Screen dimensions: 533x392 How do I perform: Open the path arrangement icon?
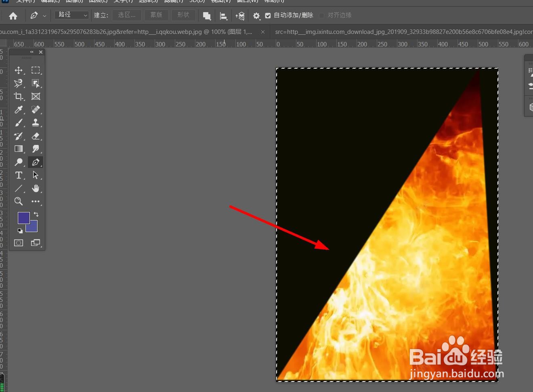tap(240, 16)
